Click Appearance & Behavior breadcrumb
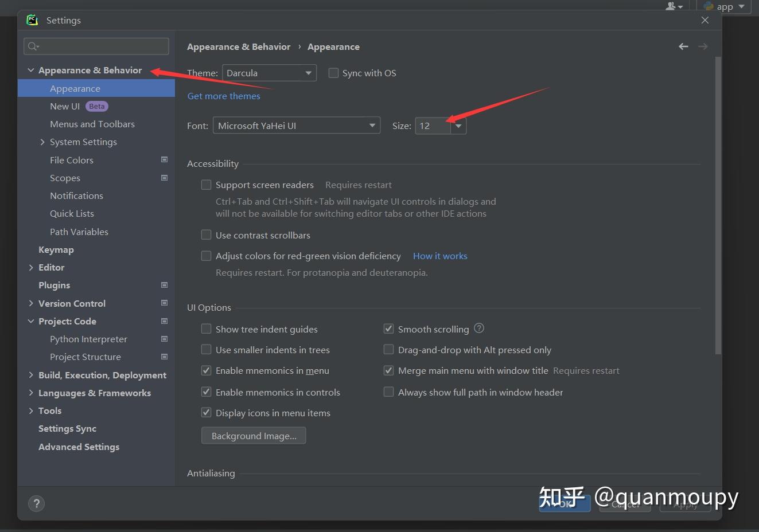 coord(239,46)
